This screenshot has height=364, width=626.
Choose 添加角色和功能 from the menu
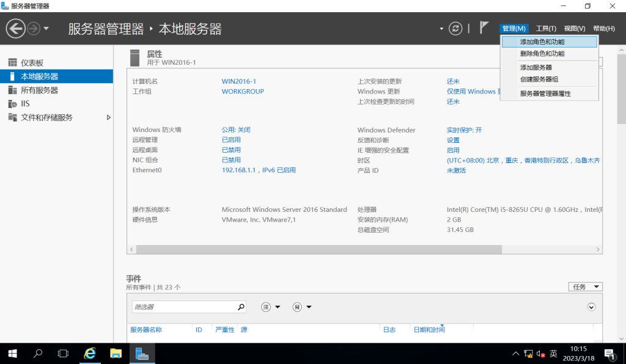coord(550,42)
